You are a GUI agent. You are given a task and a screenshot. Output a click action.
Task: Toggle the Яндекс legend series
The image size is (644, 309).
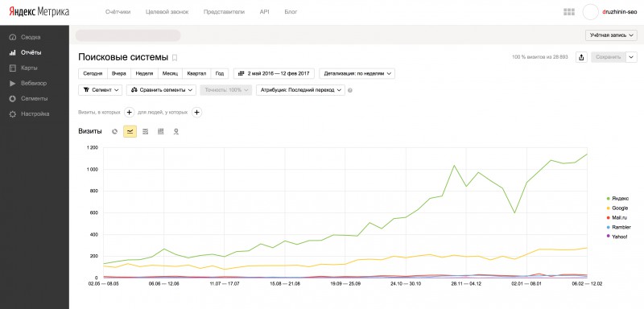tap(617, 198)
